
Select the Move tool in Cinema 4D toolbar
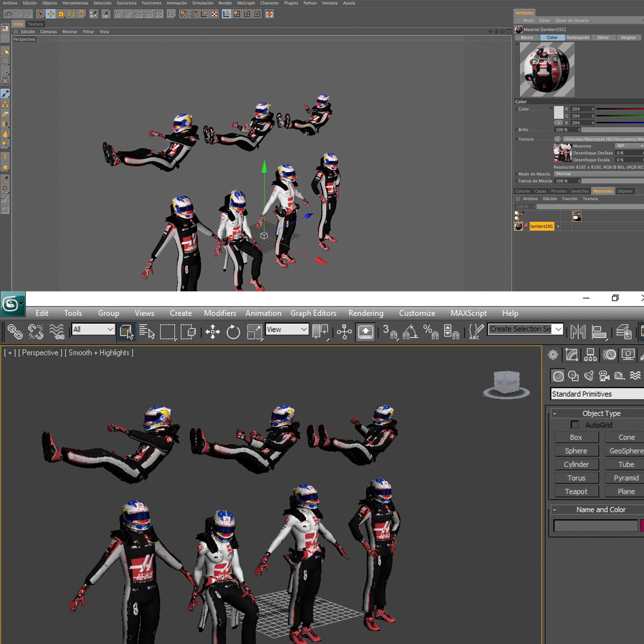click(x=51, y=14)
